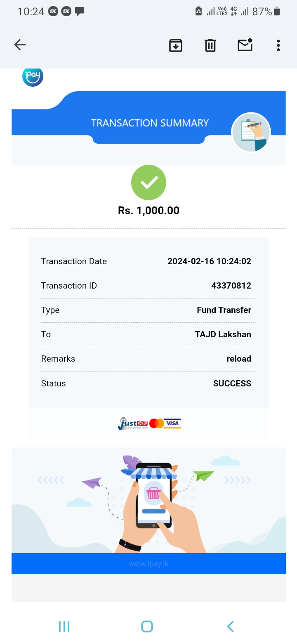Tap the iPay logo
Screen dimensions: 297x644
tap(33, 76)
